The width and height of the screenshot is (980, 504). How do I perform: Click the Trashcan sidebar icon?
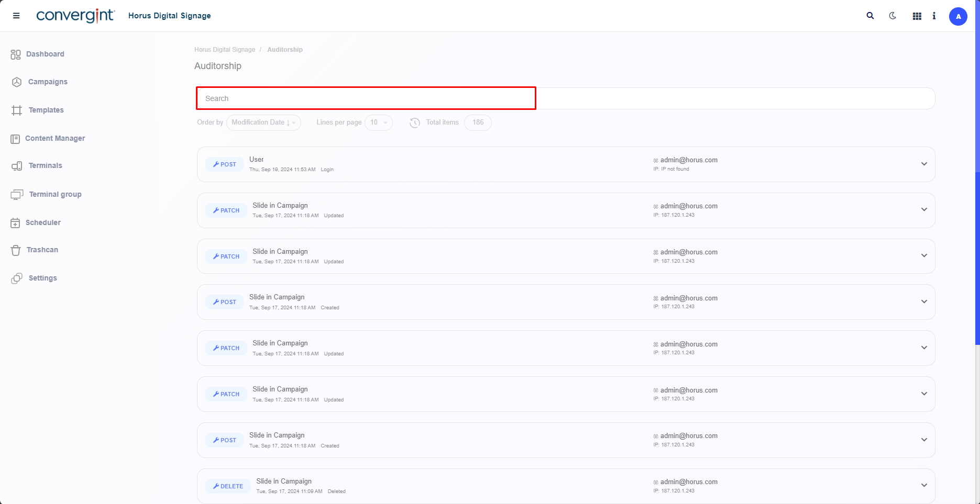[x=16, y=250]
